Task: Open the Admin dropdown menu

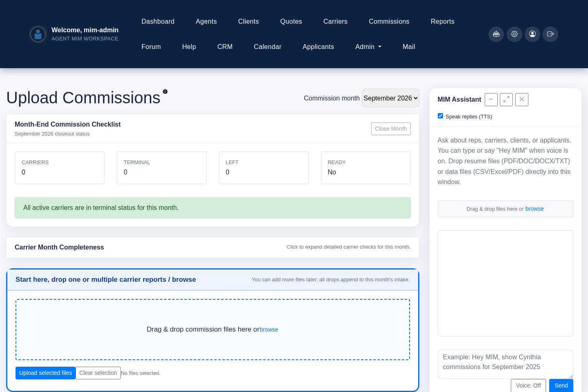Action: pyautogui.click(x=368, y=47)
